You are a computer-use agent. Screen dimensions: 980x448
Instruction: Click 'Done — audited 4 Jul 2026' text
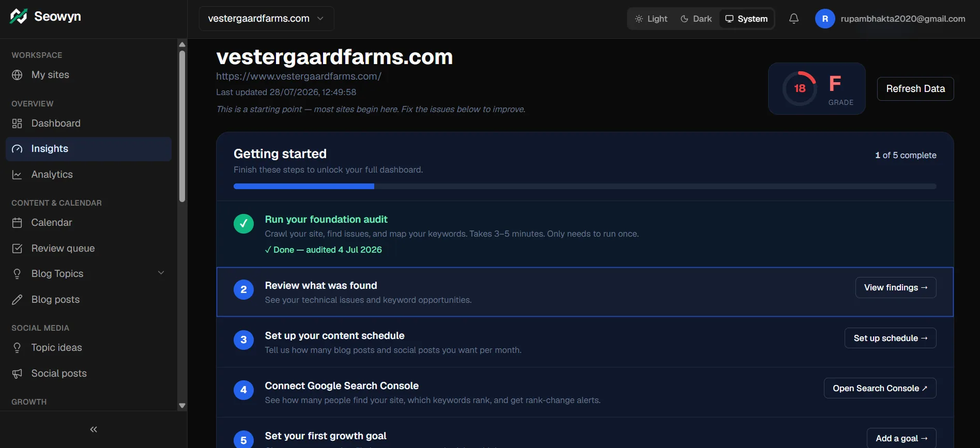324,250
